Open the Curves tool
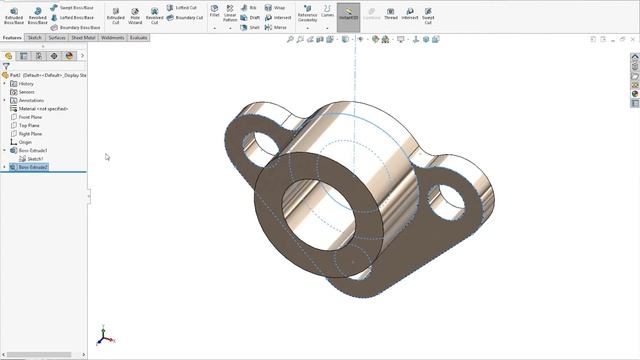 click(327, 11)
